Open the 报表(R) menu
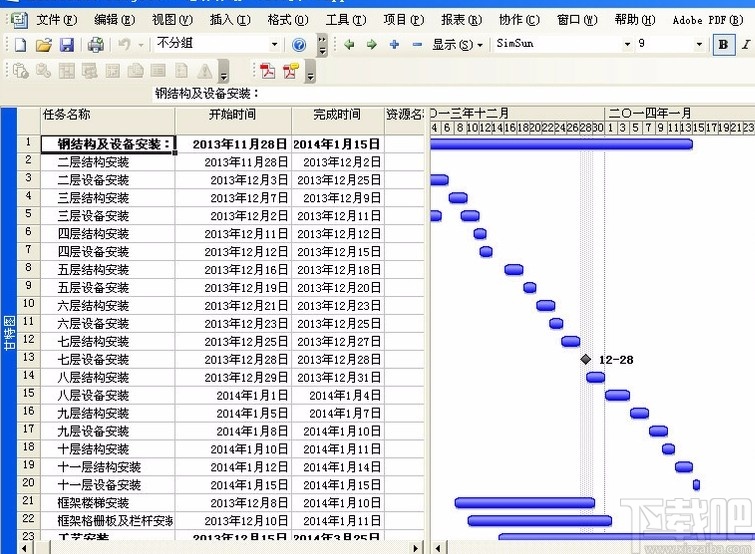The image size is (755, 554). 461,20
